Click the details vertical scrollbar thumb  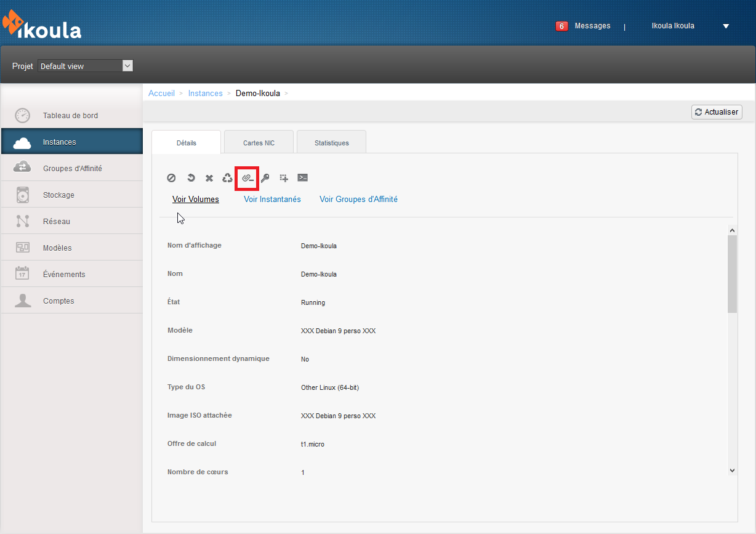point(732,274)
